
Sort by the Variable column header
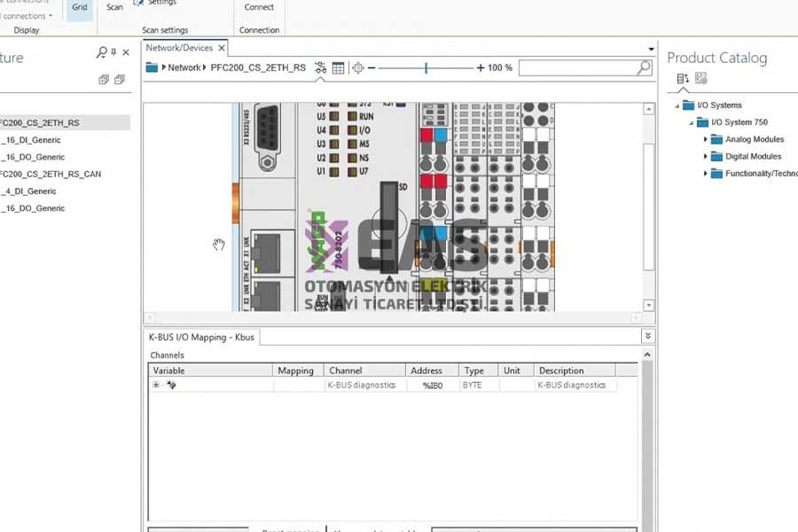pos(210,371)
